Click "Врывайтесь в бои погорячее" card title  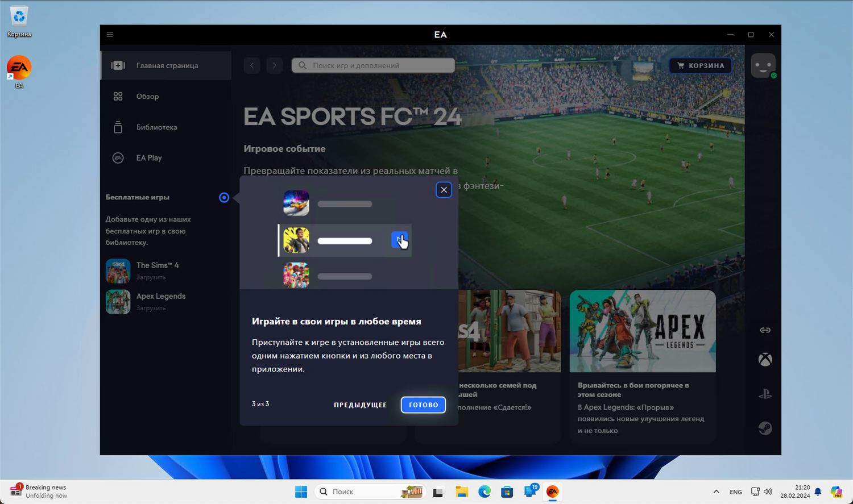[633, 390]
